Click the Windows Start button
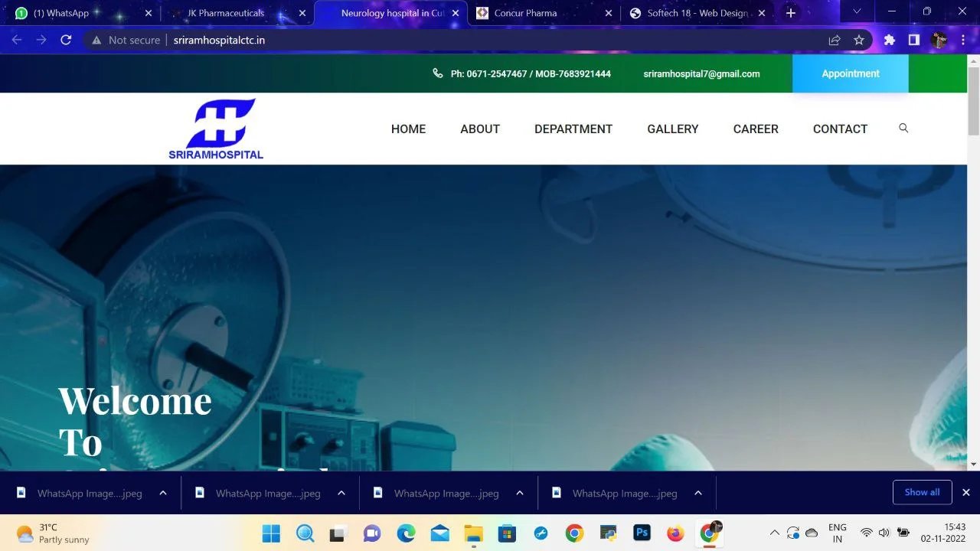 pyautogui.click(x=271, y=533)
